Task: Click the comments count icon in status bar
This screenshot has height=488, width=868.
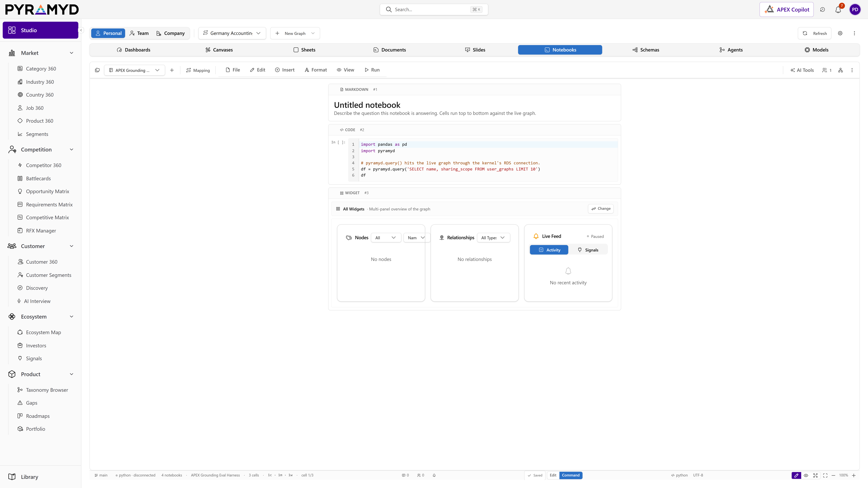Action: 405,475
